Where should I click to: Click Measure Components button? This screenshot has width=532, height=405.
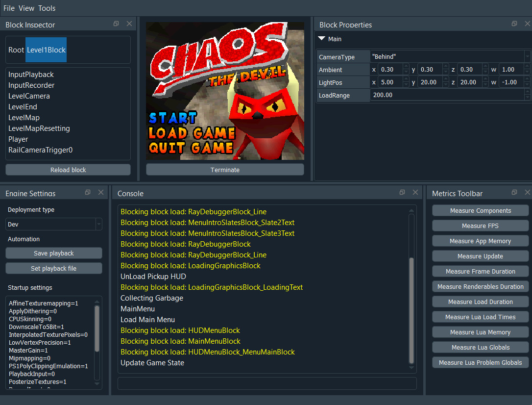pyautogui.click(x=481, y=210)
